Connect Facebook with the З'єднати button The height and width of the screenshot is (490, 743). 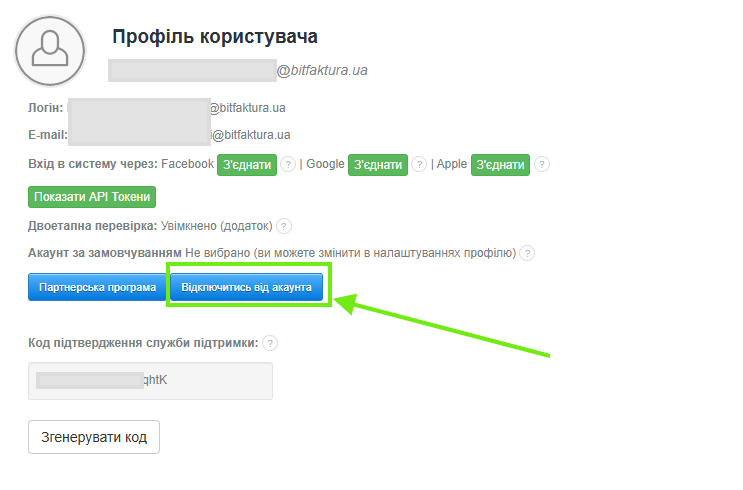pos(246,165)
